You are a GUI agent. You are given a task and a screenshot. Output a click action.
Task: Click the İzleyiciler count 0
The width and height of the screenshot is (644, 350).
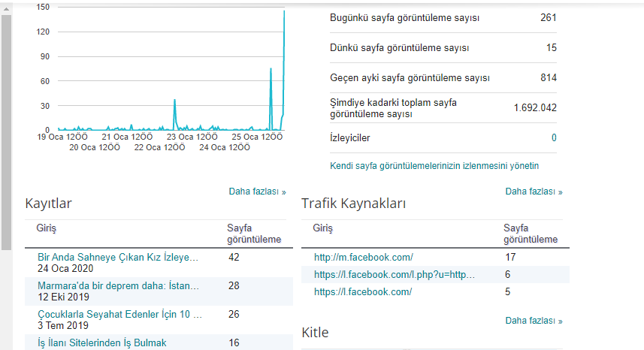tap(554, 138)
